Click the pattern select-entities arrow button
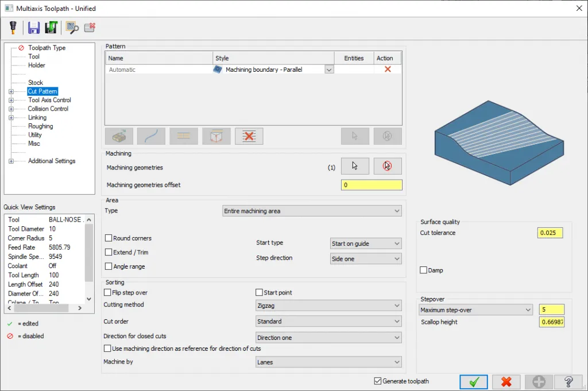The image size is (588, 391). coord(355,136)
